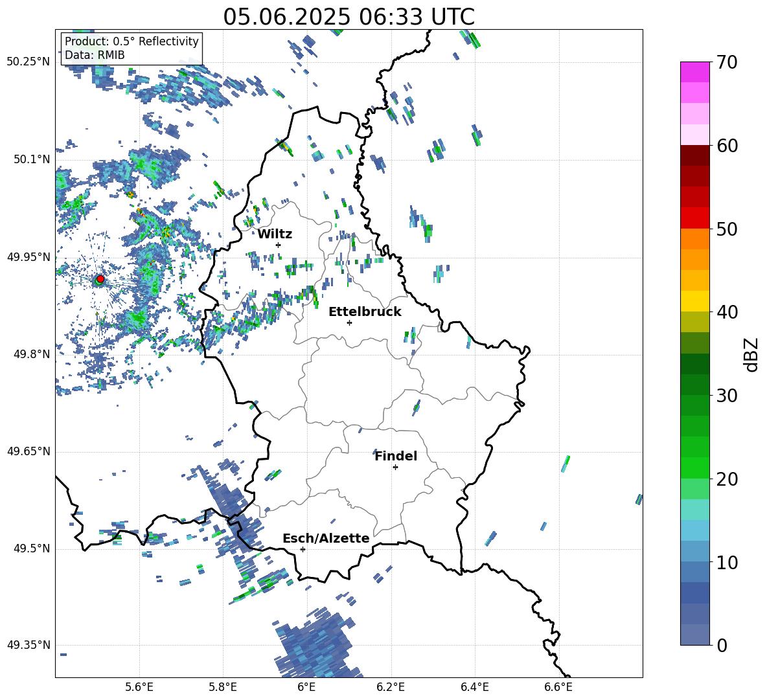Image resolution: width=767 pixels, height=700 pixels.
Task: Click the 0 value on colorbar
Action: [722, 645]
